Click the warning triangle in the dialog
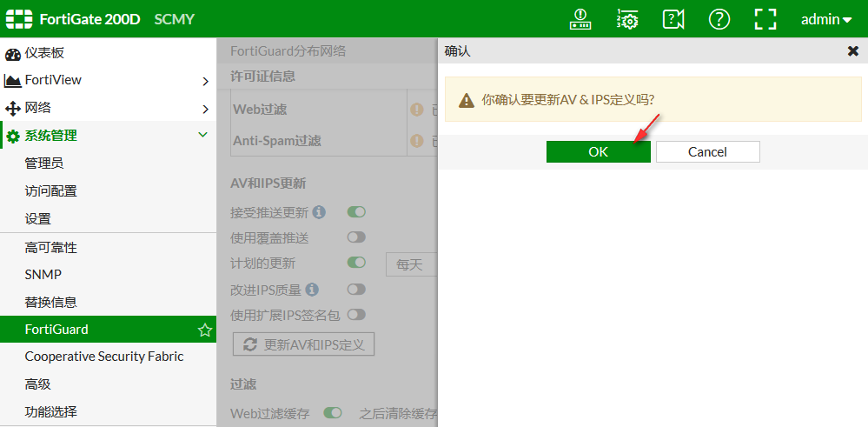Screen dimensions: 868x427 467,100
